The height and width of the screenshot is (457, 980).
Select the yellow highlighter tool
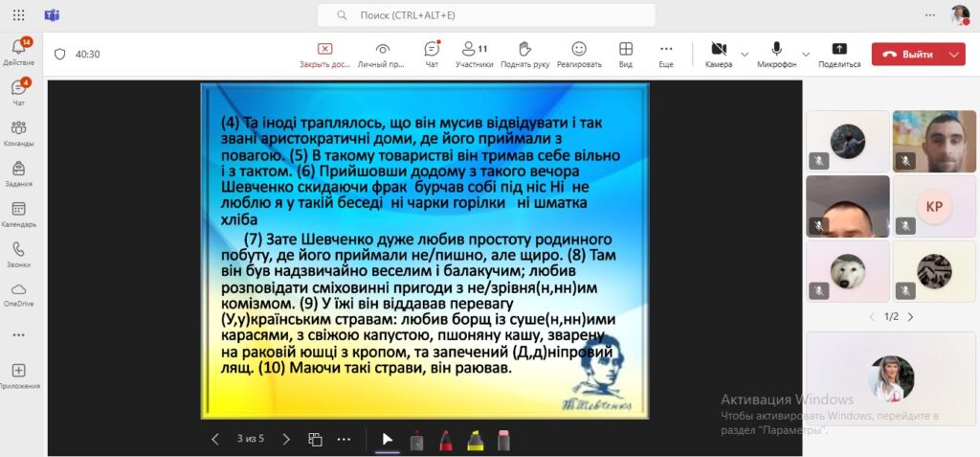coord(475,440)
